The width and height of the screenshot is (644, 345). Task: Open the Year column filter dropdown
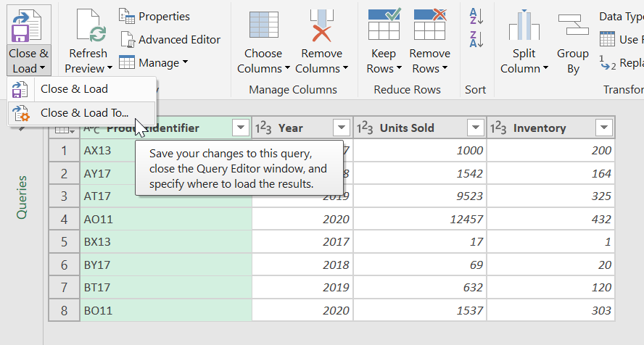(342, 128)
